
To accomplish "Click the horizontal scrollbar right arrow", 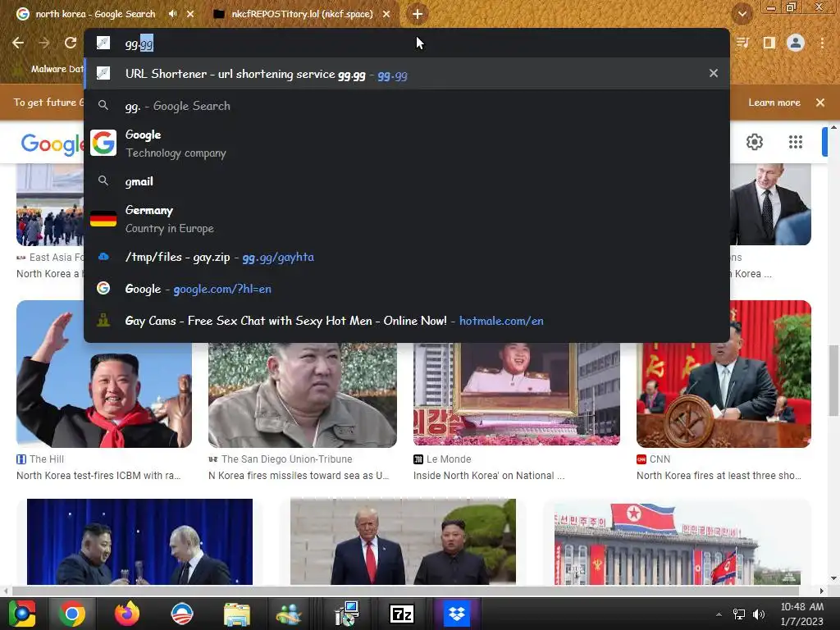I will [821, 591].
